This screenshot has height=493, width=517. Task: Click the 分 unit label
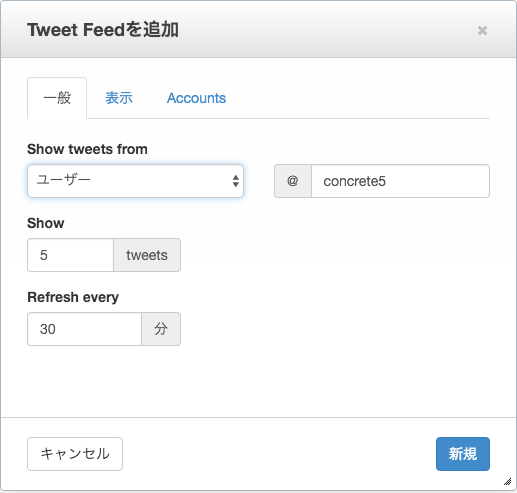[x=161, y=329]
